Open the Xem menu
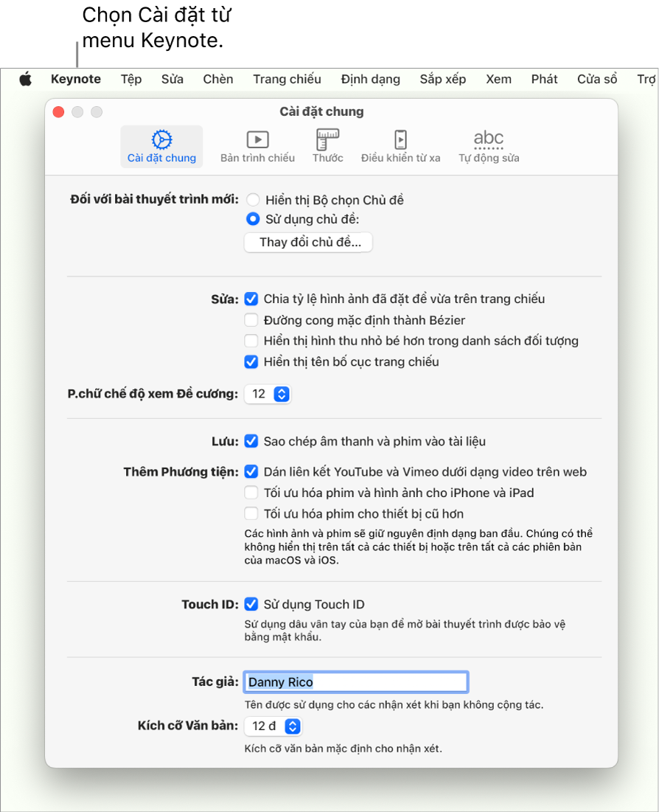659x812 pixels. coord(498,79)
